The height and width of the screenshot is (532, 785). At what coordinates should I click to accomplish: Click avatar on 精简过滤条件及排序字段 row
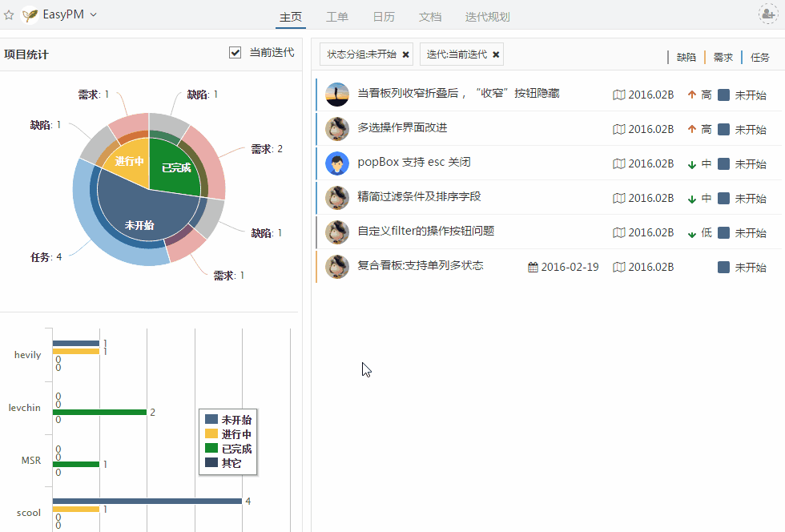click(337, 198)
